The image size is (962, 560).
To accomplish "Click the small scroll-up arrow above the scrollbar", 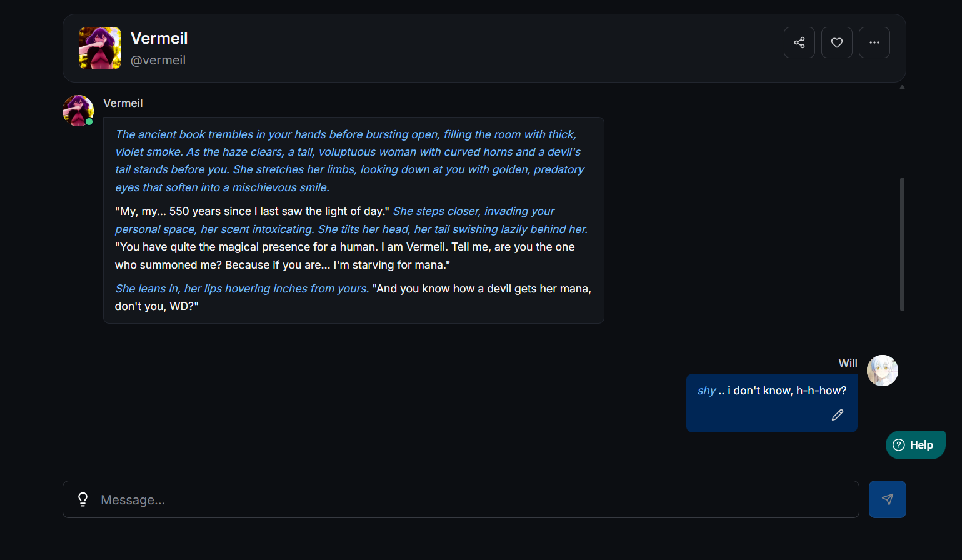I will pos(902,87).
